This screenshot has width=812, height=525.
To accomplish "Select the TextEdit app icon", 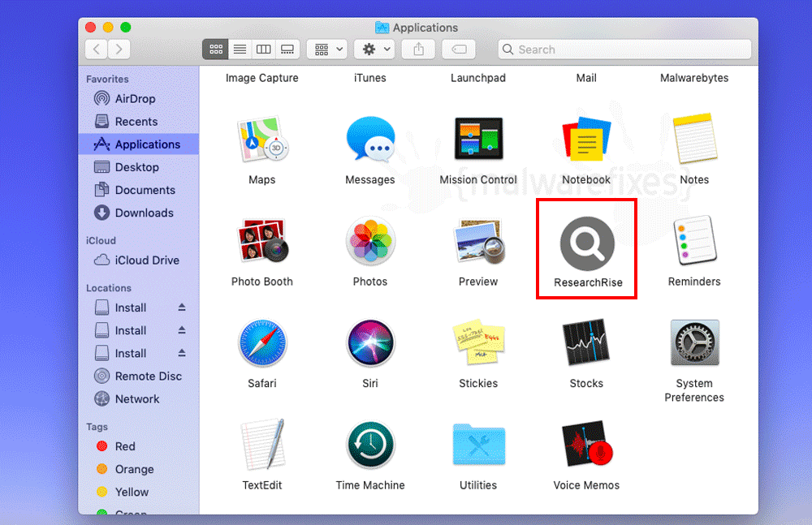I will (262, 444).
